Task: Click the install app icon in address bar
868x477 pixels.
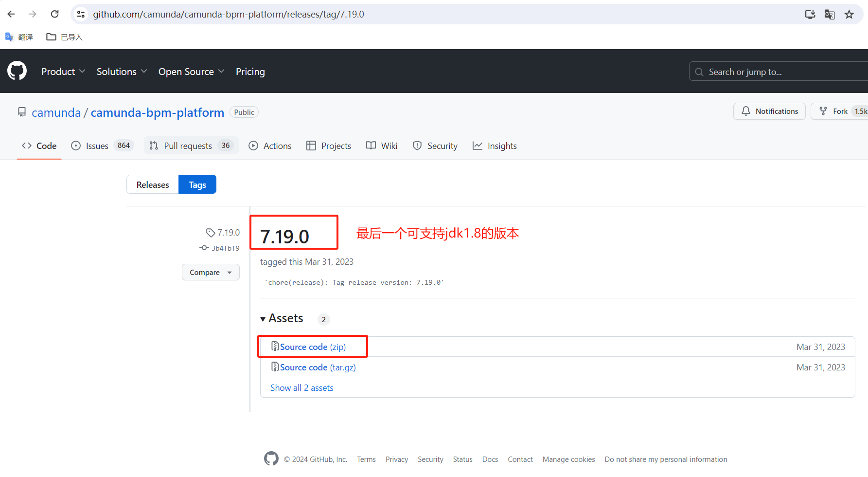Action: (810, 14)
